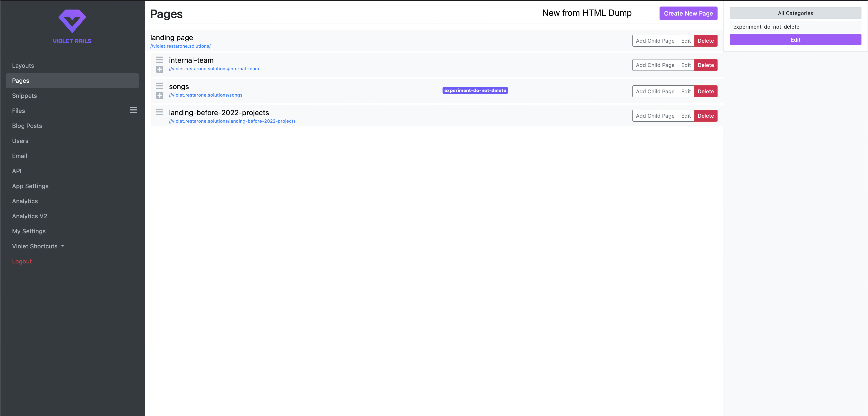This screenshot has height=416, width=868.
Task: Open New from HTML Dump
Action: pyautogui.click(x=587, y=13)
